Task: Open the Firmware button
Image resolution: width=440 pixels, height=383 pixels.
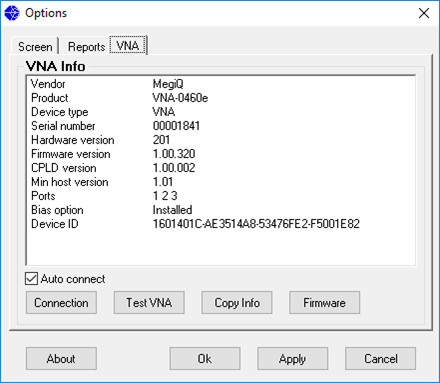Action: (324, 303)
